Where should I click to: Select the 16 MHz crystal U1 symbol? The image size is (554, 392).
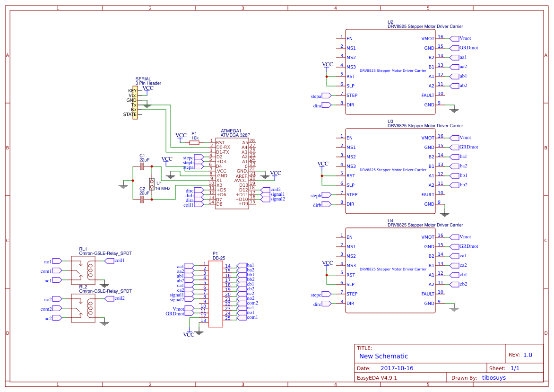coord(152,183)
